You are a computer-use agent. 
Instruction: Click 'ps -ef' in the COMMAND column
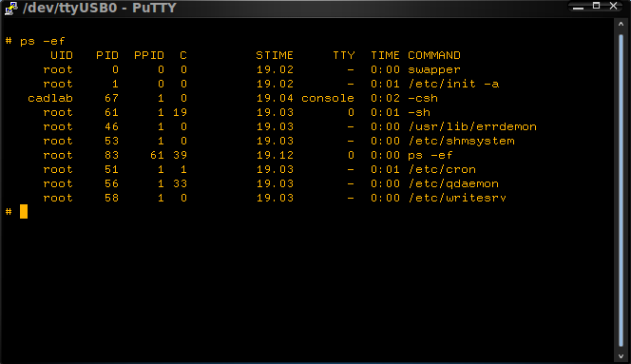click(x=430, y=155)
